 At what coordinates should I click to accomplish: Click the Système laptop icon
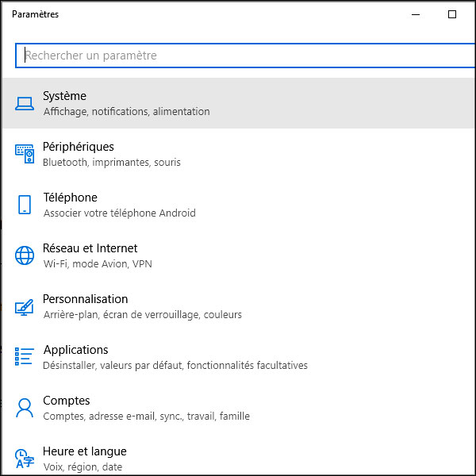click(x=25, y=103)
